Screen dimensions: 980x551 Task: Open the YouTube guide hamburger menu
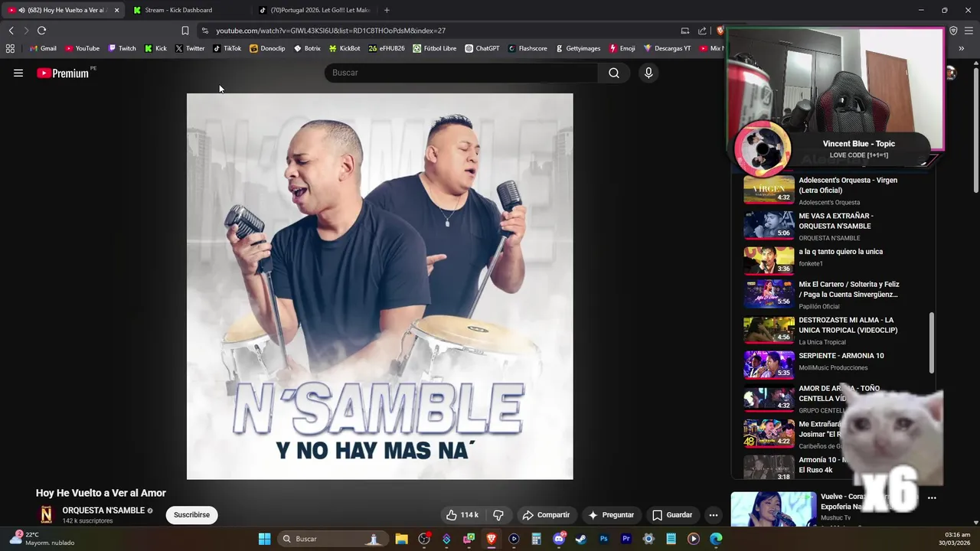click(x=18, y=73)
